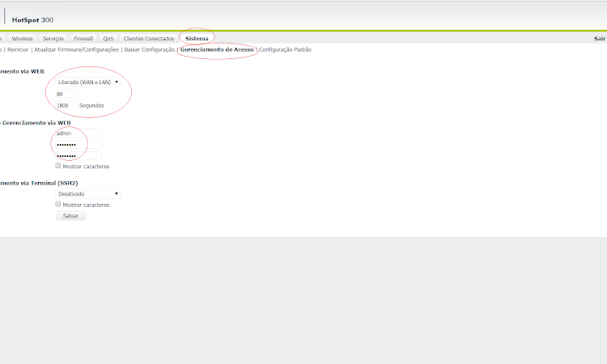The height and width of the screenshot is (364, 607).
Task: Open Gerenciamento de Acesso link
Action: [x=217, y=49]
